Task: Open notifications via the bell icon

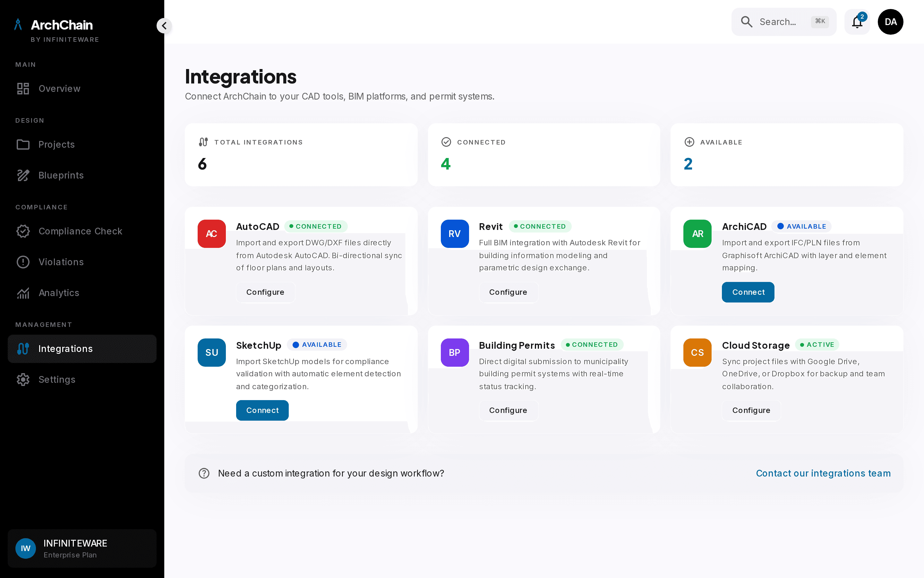Action: coord(857,22)
